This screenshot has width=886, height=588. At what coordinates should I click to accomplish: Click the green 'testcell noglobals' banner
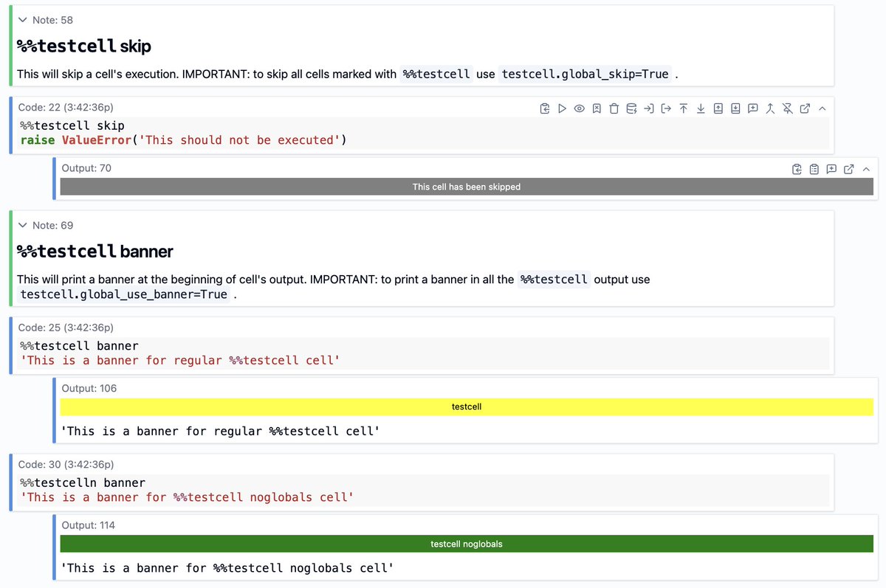pos(467,544)
